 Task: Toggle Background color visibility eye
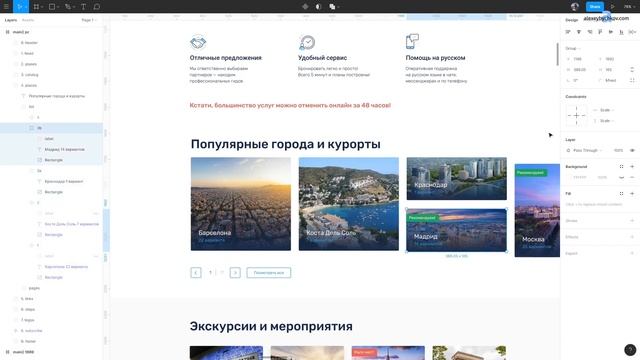pyautogui.click(x=621, y=178)
